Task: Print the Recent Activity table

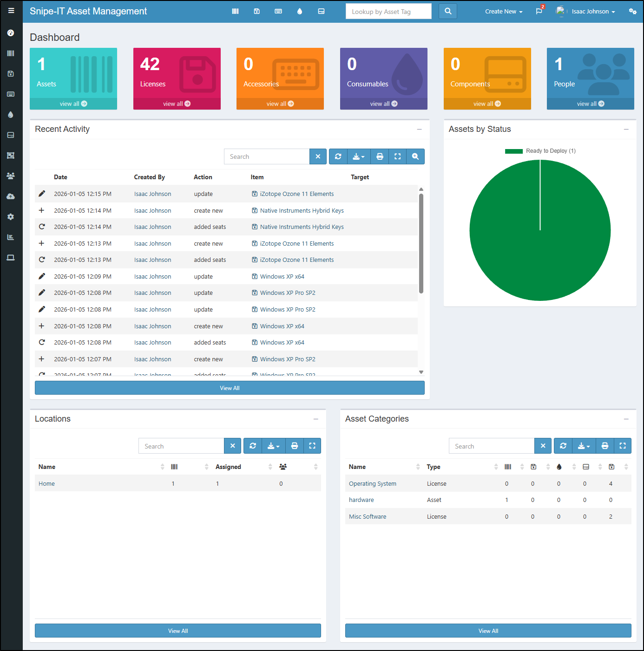Action: [x=380, y=156]
